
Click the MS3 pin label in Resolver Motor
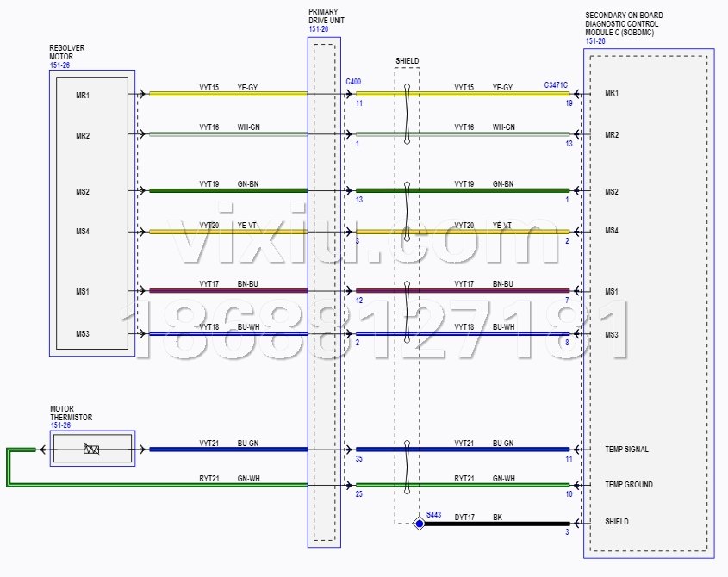[83, 334]
